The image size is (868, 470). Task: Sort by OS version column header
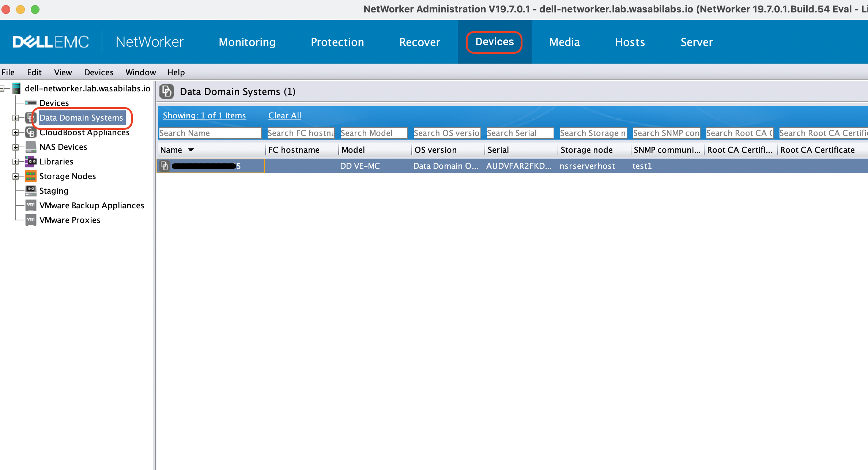[448, 150]
